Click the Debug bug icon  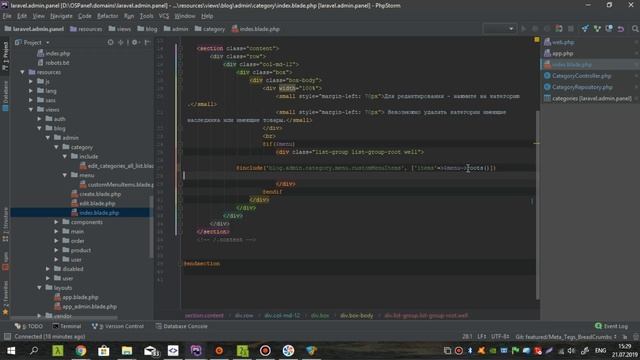point(535,29)
